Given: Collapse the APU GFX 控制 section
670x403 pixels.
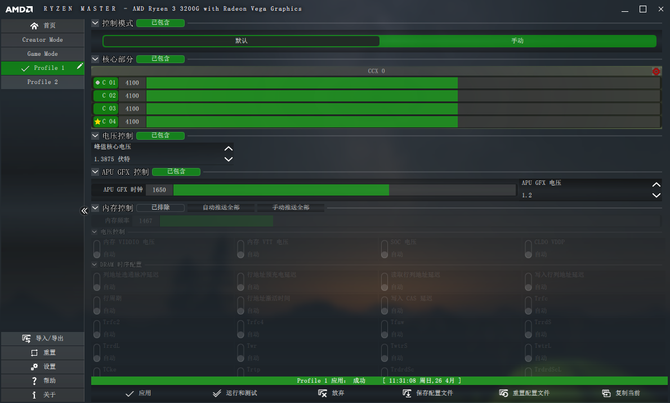Looking at the screenshot, I should click(95, 172).
